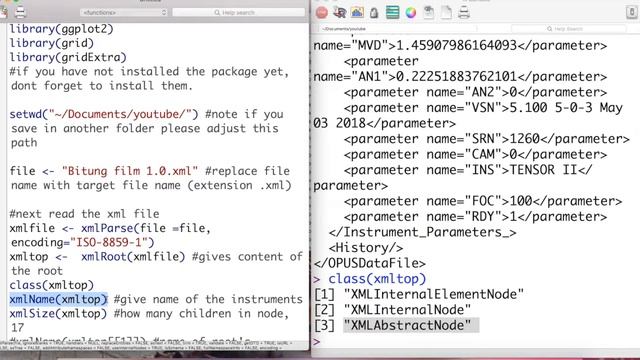
Task: Print the script from the editor toolbar
Action: [20, 13]
